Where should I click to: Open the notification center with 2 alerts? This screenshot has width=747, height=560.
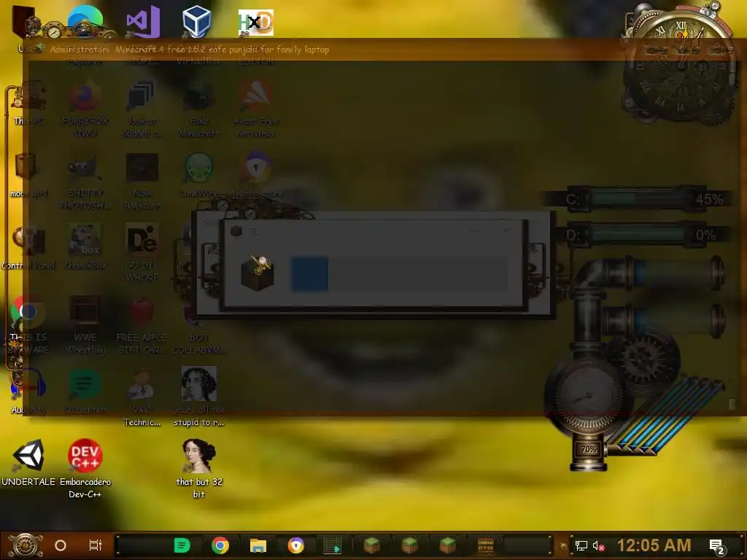pos(716,547)
